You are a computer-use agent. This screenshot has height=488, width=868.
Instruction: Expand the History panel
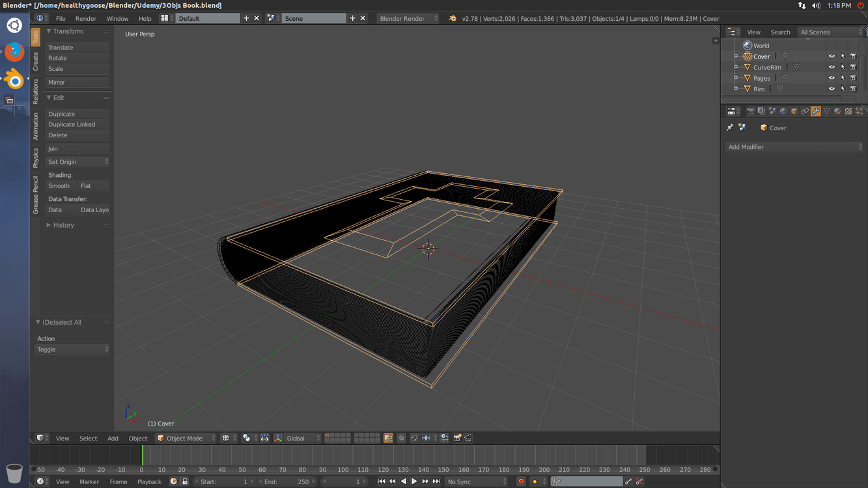tap(63, 225)
